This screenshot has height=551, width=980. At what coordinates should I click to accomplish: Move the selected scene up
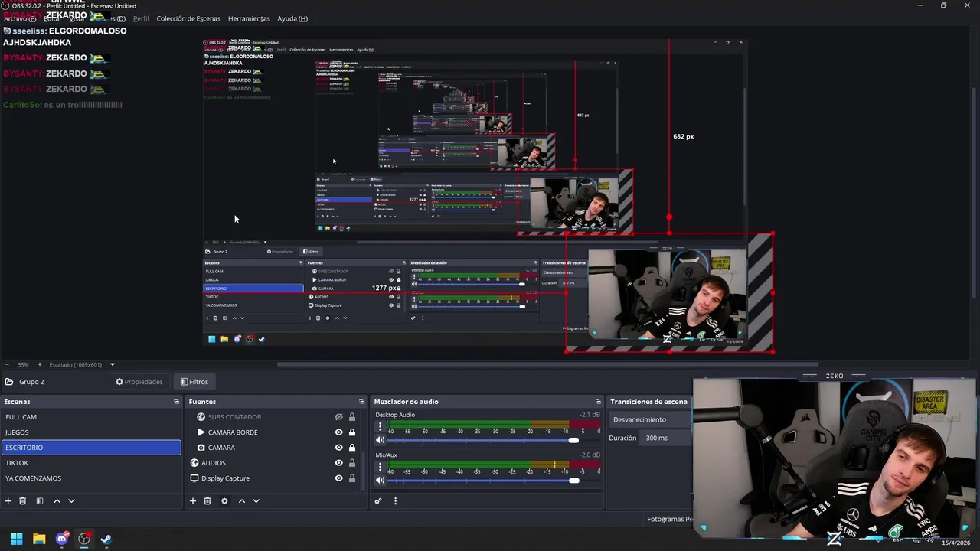57,501
